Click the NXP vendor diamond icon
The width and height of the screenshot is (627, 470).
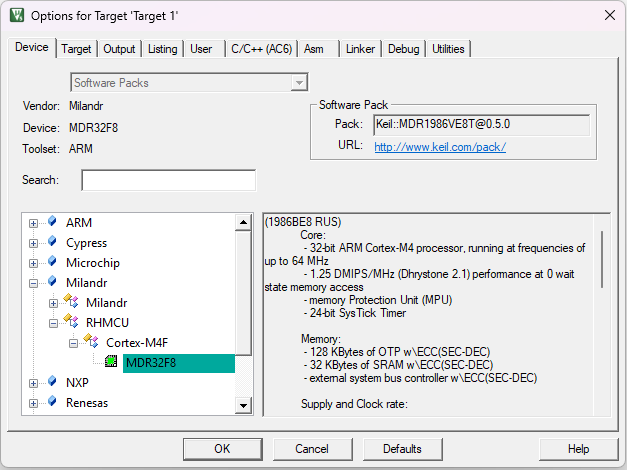click(52, 382)
